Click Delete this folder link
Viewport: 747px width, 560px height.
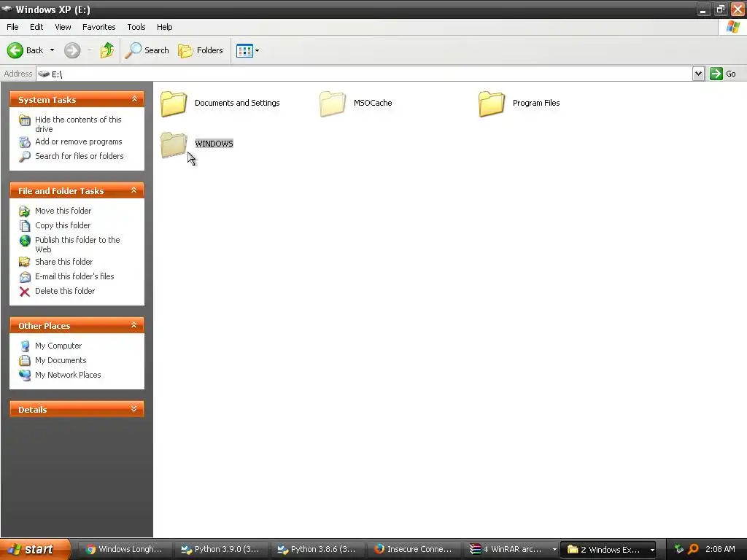[x=65, y=291]
